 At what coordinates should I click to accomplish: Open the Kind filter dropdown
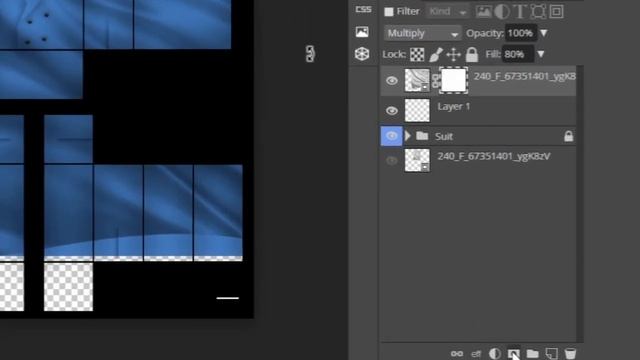pyautogui.click(x=447, y=12)
